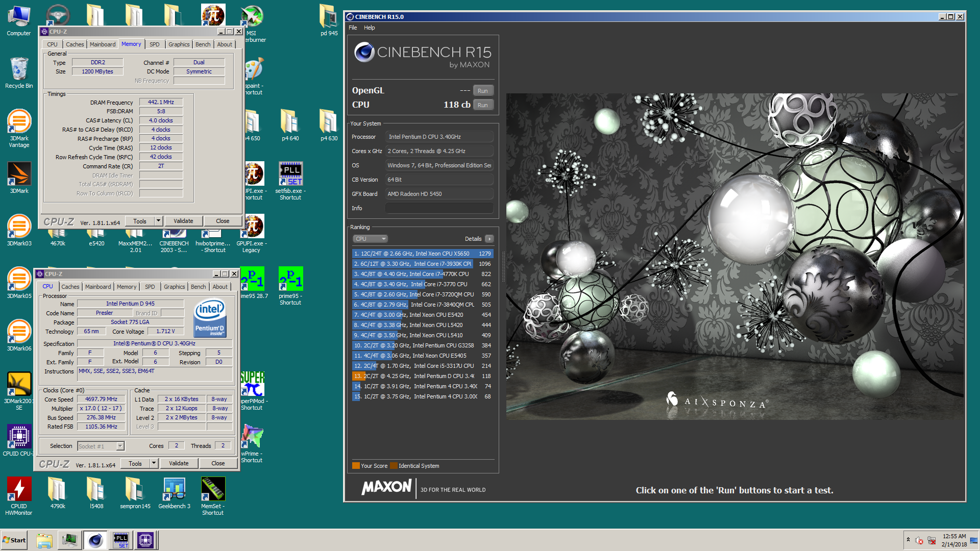Open Mainboard tab in lower CPU-Z
980x551 pixels.
point(98,287)
